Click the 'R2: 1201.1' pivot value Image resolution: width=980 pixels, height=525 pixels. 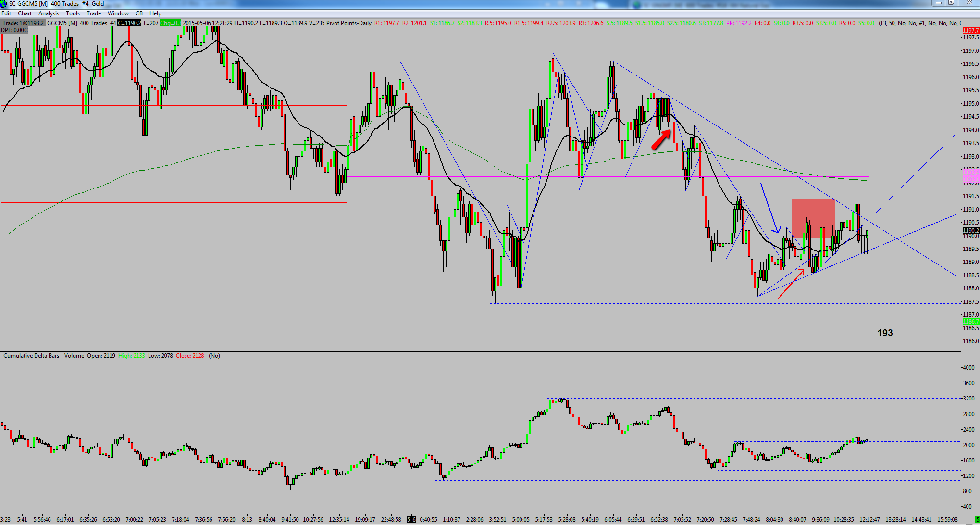[414, 23]
